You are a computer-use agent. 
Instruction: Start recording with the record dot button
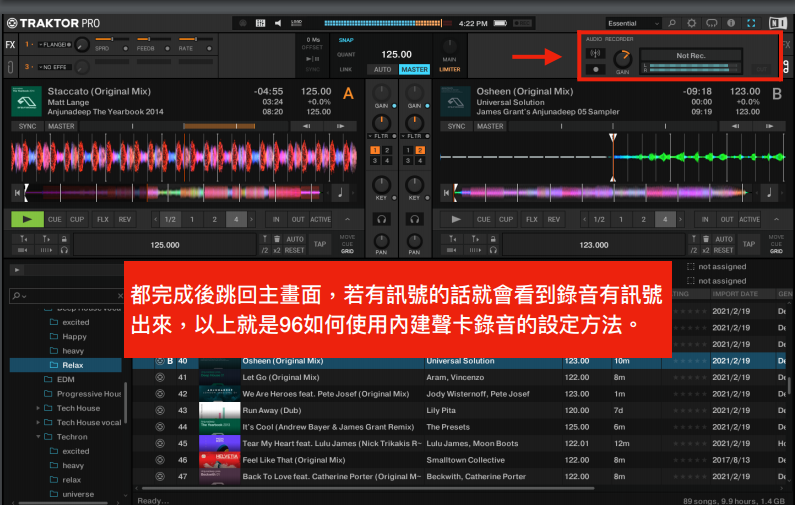[596, 69]
